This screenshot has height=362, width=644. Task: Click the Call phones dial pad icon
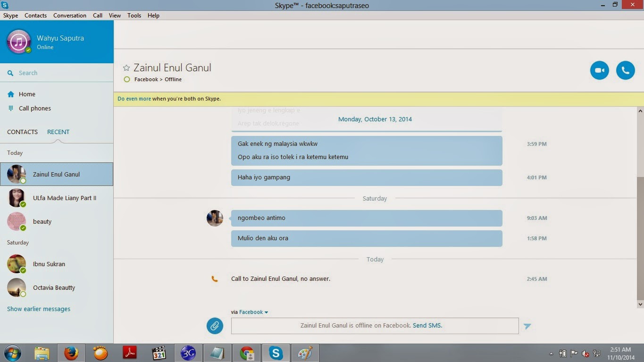[11, 109]
